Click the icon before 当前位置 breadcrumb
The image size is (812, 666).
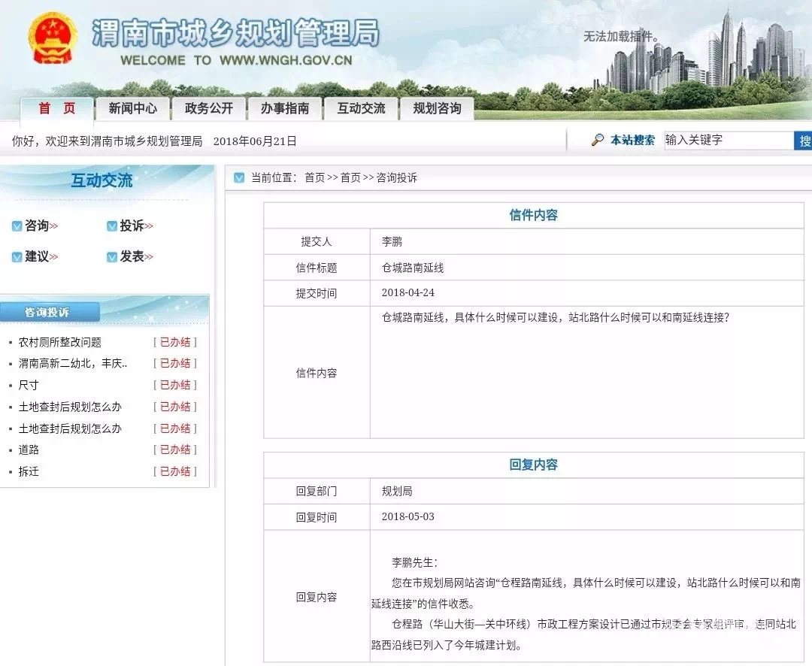click(x=239, y=178)
